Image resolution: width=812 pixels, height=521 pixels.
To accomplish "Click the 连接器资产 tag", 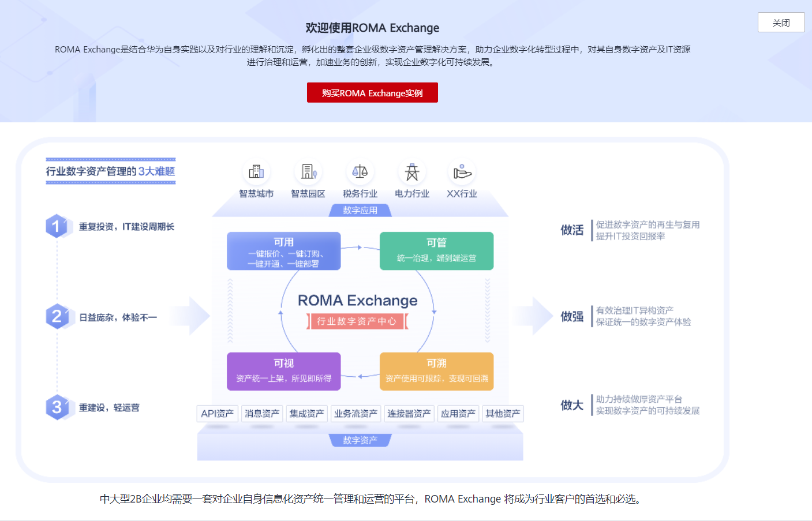I will click(409, 414).
